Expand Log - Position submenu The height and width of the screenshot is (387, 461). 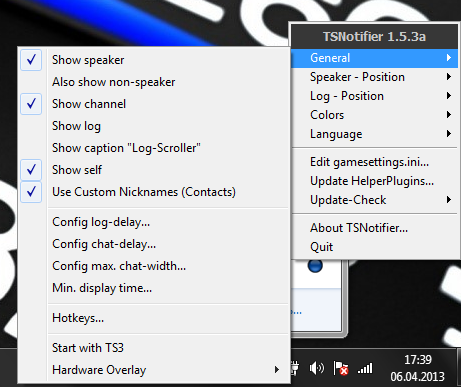[x=374, y=96]
